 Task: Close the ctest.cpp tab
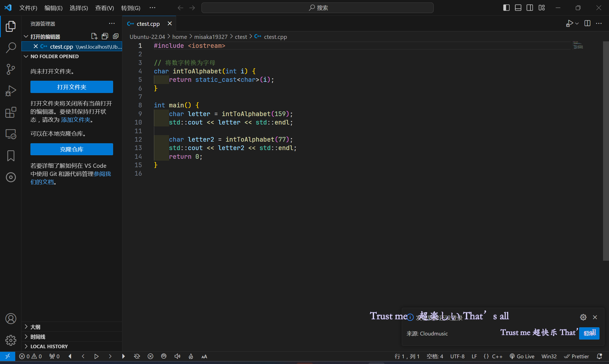[170, 24]
